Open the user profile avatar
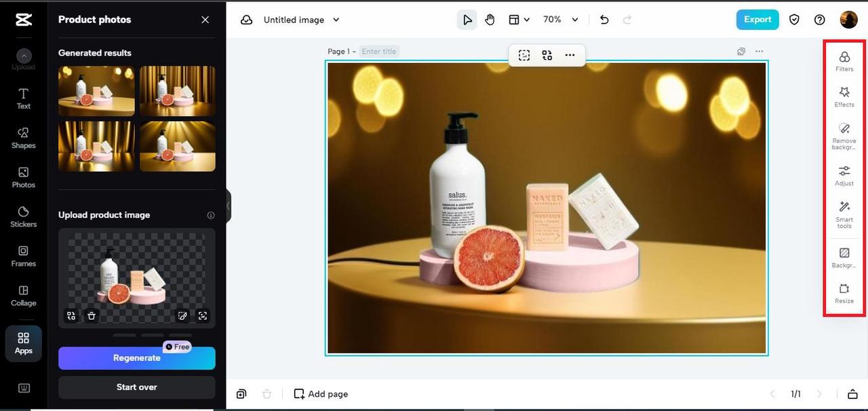This screenshot has height=411, width=868. pyautogui.click(x=848, y=20)
